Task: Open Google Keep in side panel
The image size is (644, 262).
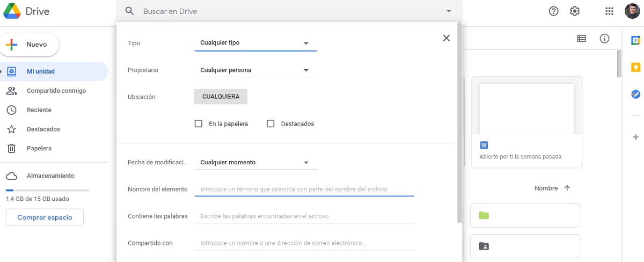Action: (x=635, y=67)
